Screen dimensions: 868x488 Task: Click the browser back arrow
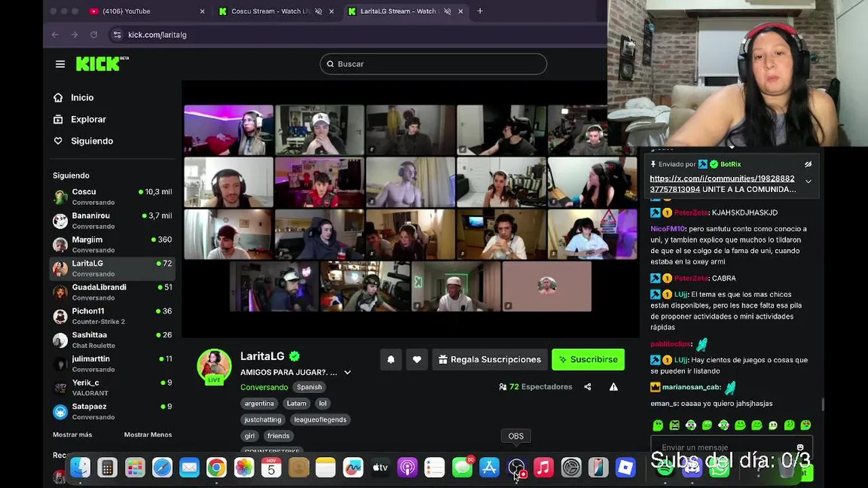coord(55,35)
